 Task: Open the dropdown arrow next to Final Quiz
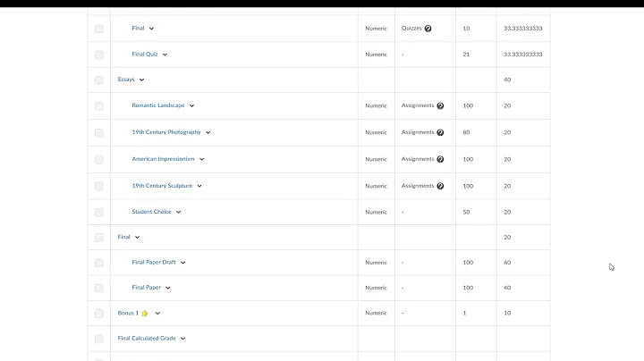coord(165,55)
